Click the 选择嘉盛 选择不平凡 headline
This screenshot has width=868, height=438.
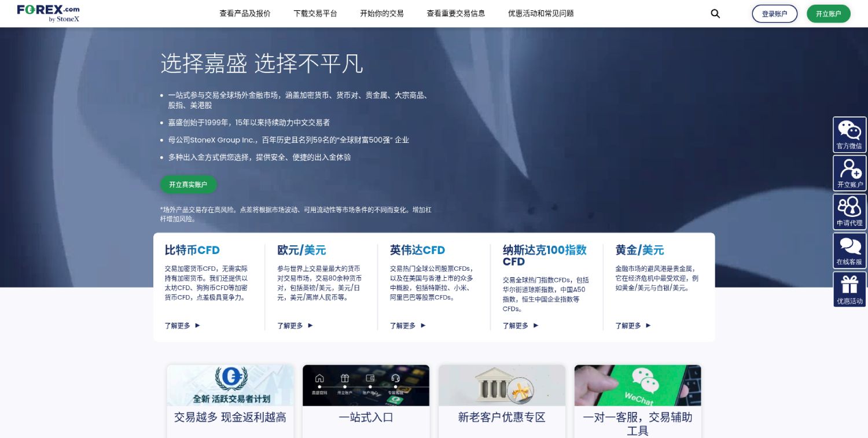[x=262, y=63]
